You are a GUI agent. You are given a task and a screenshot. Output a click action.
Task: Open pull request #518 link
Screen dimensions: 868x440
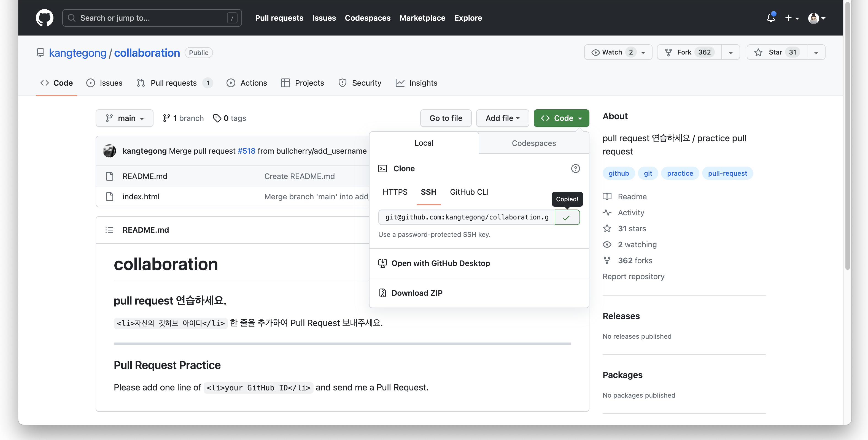246,151
